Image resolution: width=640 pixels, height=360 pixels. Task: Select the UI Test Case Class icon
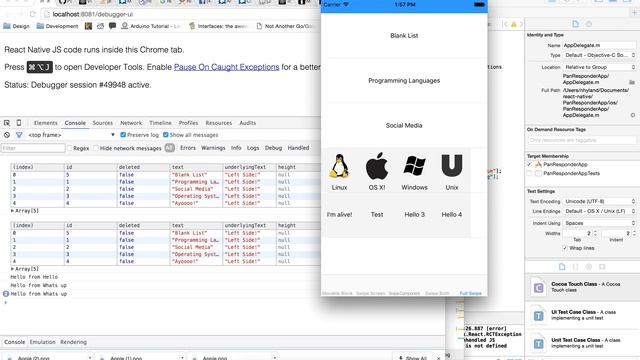pos(538,316)
